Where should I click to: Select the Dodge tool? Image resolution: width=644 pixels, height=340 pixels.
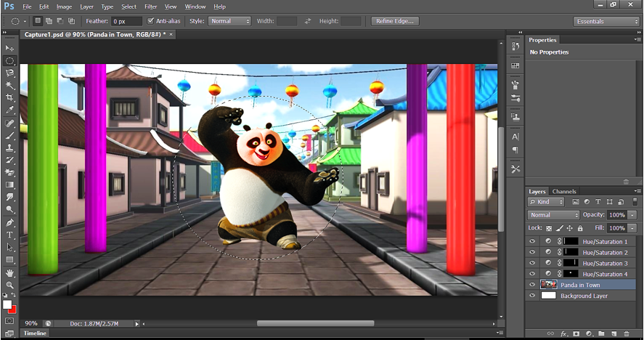point(9,210)
